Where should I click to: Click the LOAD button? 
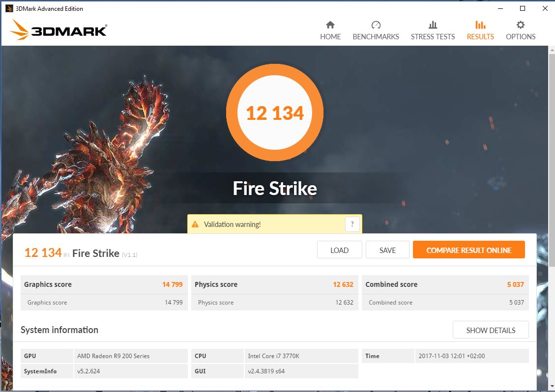pos(340,250)
